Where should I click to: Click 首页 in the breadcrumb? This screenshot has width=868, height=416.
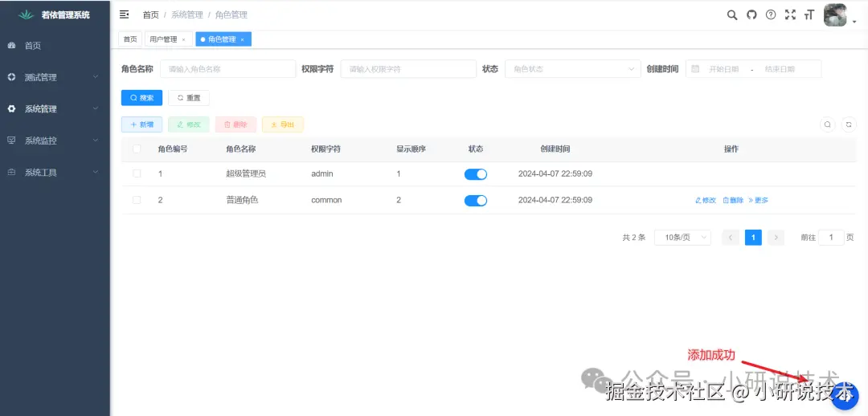150,15
